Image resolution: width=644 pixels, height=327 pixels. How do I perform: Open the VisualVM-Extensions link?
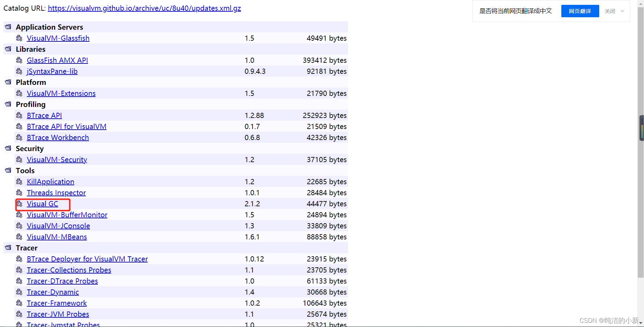61,93
